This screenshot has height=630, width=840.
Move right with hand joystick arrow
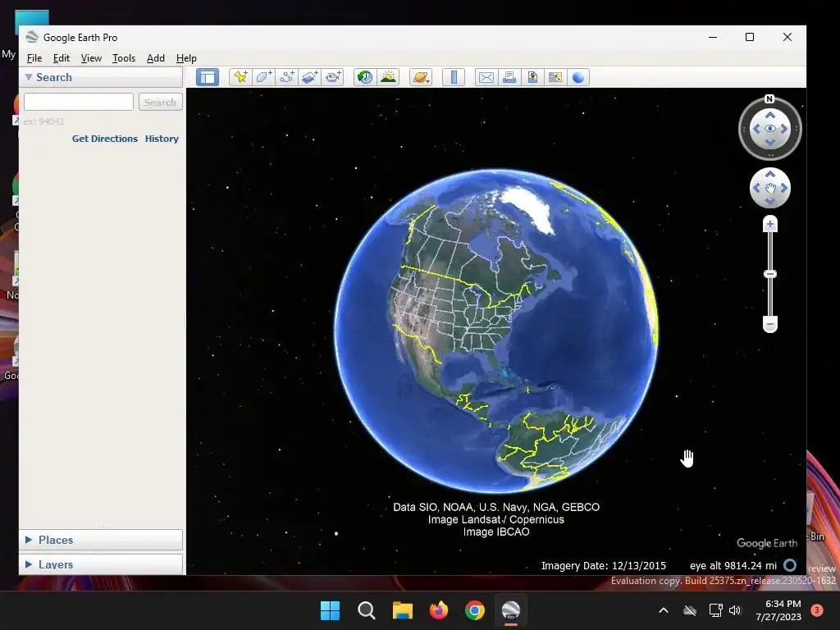click(783, 188)
